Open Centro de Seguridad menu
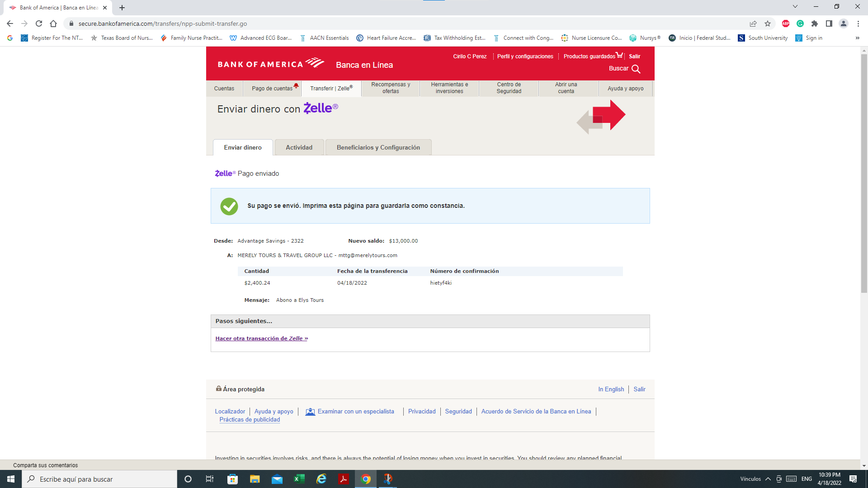Viewport: 868px width, 488px height. [x=509, y=88]
